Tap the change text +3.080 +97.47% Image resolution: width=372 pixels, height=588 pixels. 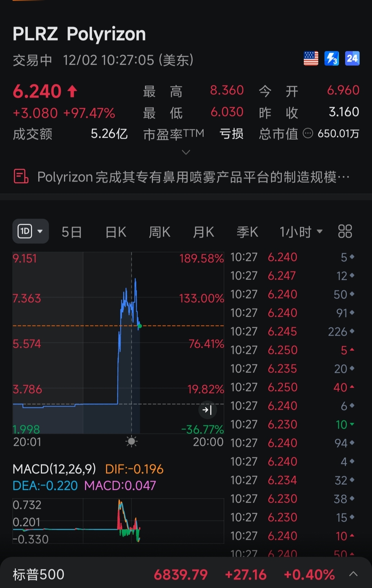click(64, 113)
